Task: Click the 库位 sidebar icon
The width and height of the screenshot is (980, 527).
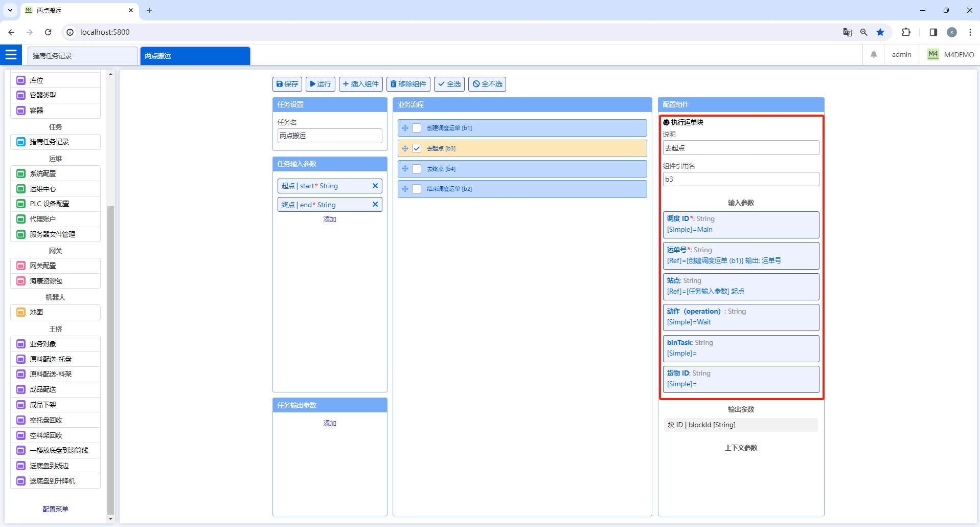Action: (x=21, y=80)
